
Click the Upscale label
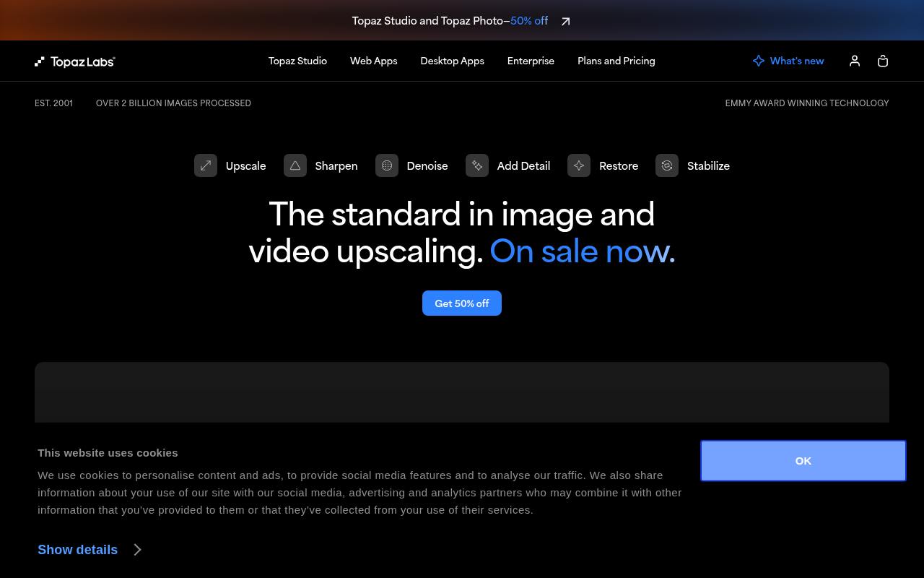tap(246, 165)
